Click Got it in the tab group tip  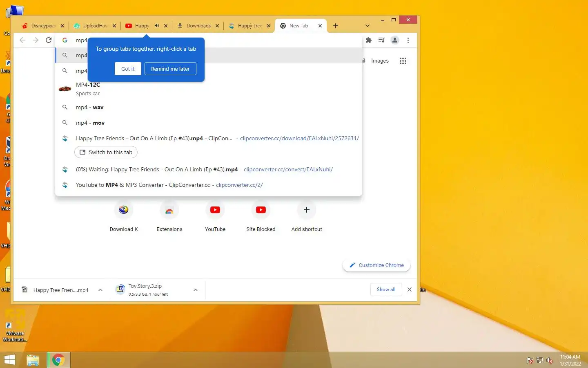(x=128, y=69)
